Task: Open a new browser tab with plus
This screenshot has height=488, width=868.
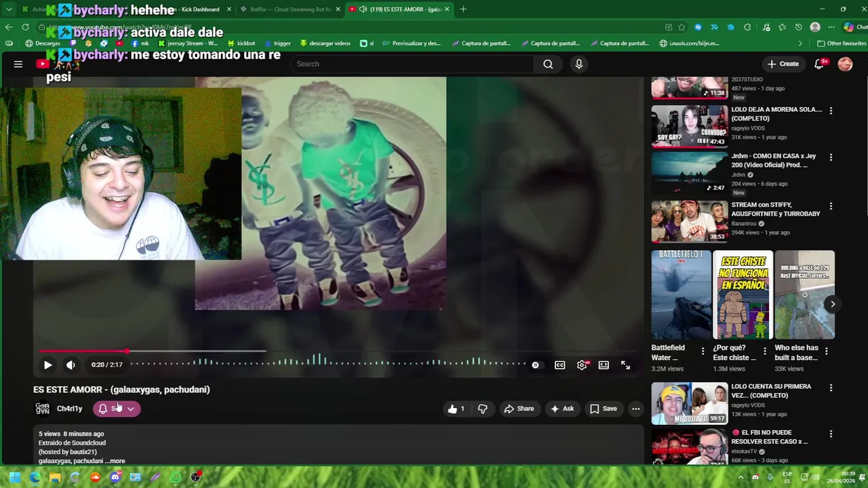Action: coord(463,9)
